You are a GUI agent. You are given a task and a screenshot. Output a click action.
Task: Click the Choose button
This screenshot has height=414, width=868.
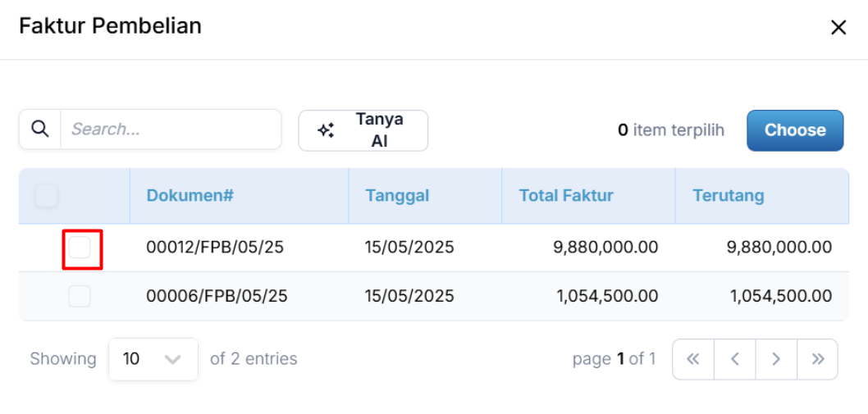point(795,130)
